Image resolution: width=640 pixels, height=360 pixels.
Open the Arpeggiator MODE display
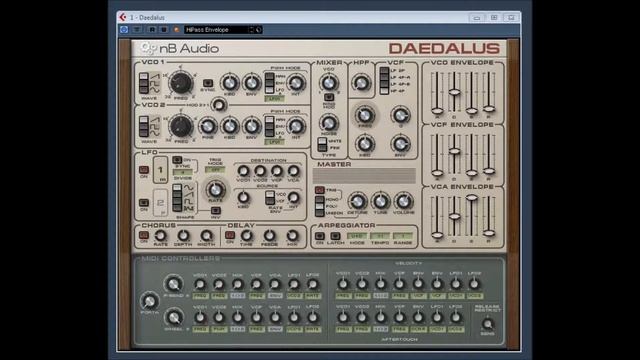(x=357, y=236)
